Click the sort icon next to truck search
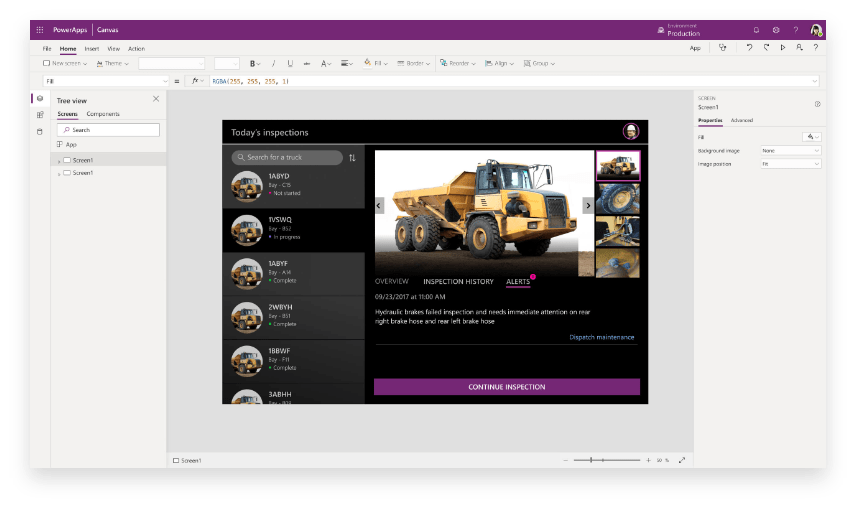 (x=352, y=158)
